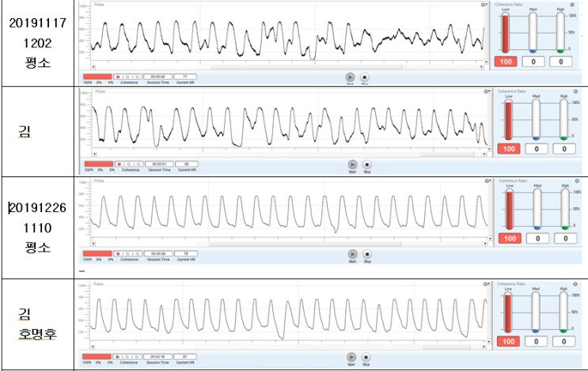The image size is (588, 371).
Task: Click the High 0 value box in the 김 호명후 panel
Action: [x=563, y=342]
